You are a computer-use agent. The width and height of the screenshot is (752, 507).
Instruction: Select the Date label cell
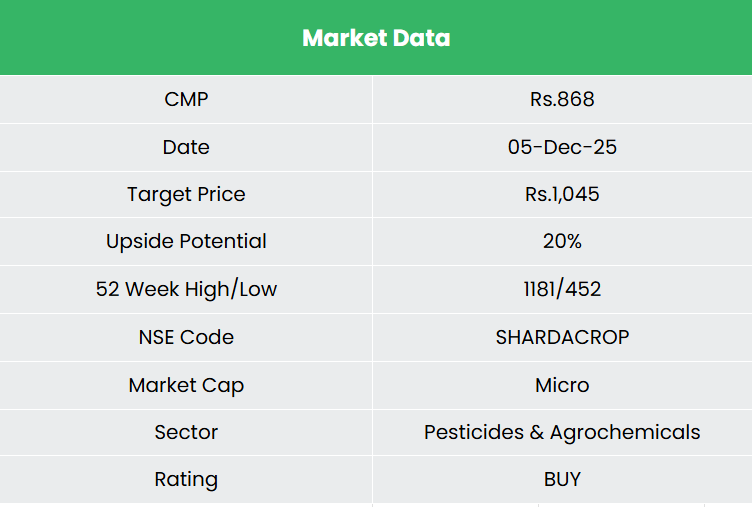click(x=186, y=147)
